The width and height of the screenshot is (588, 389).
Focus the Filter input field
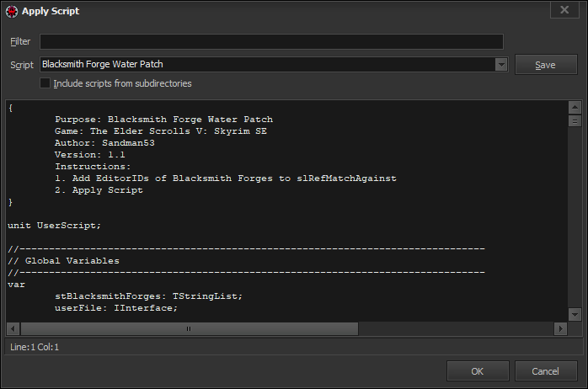(x=271, y=41)
